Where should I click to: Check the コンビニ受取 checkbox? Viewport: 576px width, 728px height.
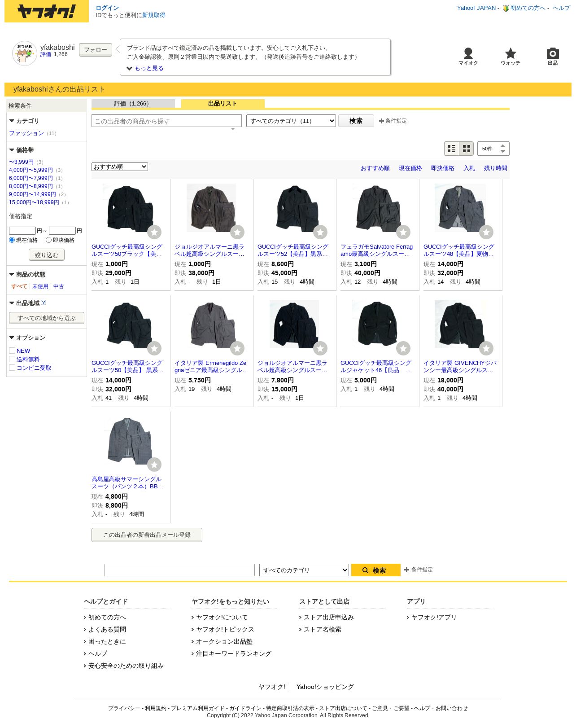coord(12,368)
